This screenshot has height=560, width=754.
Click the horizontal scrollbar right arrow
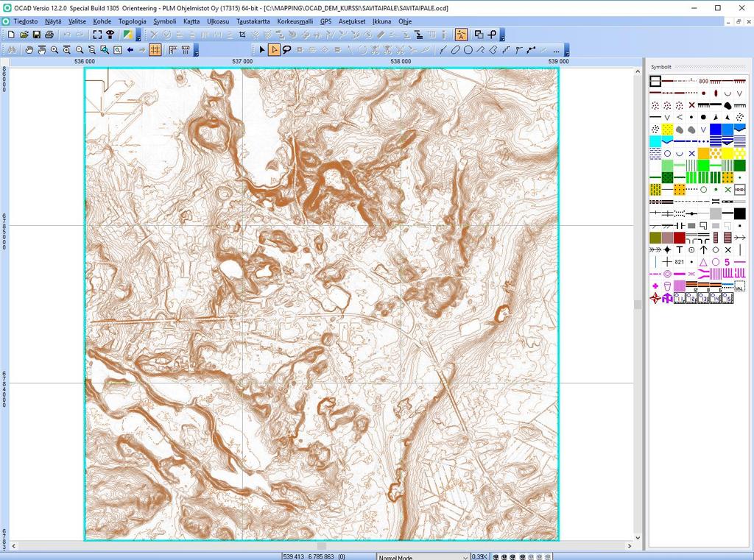tap(629, 546)
